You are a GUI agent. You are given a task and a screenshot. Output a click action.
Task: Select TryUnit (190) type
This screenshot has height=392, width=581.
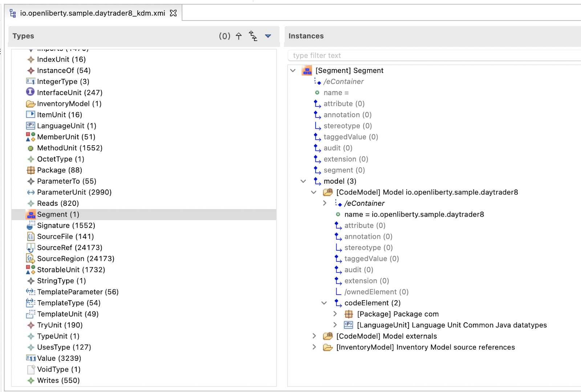tap(60, 325)
